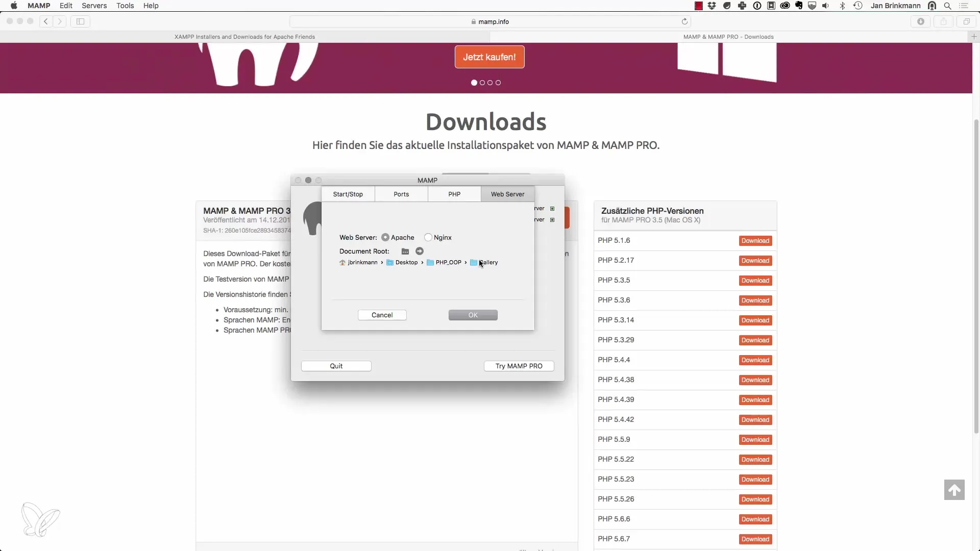Toggle the Safari sidebar button
Screen dimensions: 980x551
tap(80, 21)
